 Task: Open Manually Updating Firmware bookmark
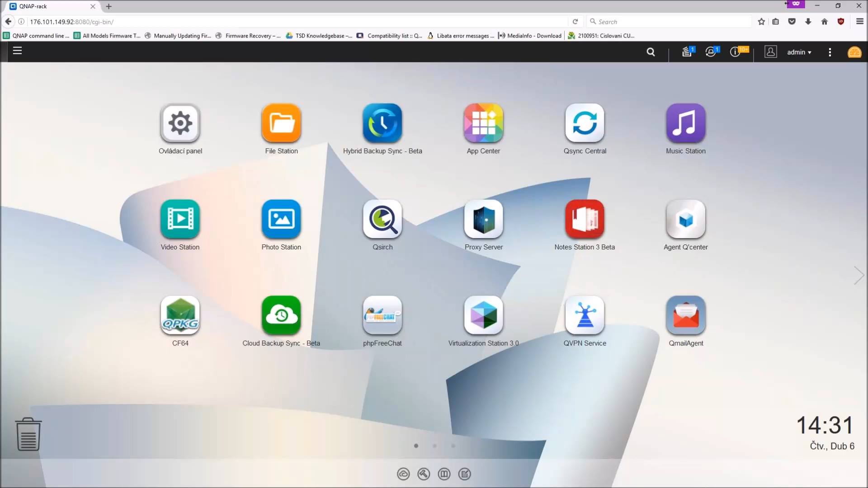[178, 36]
